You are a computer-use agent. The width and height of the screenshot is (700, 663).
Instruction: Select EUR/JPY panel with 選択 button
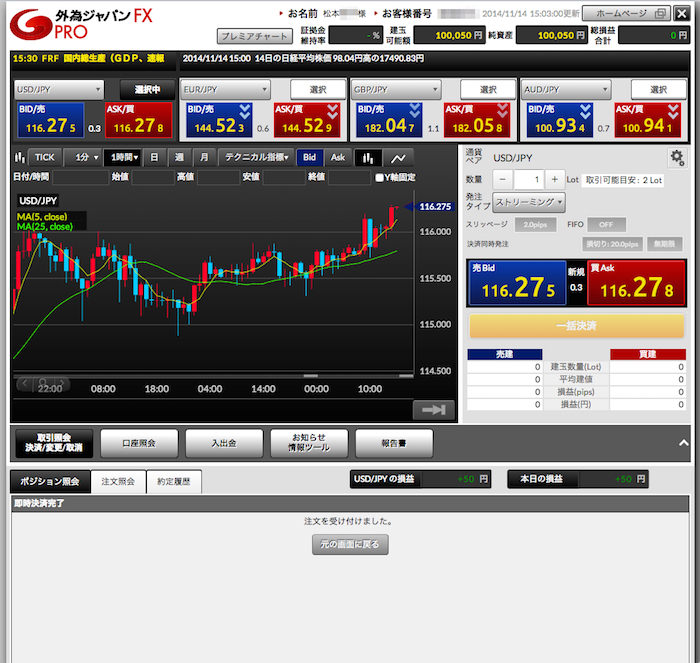pos(318,89)
